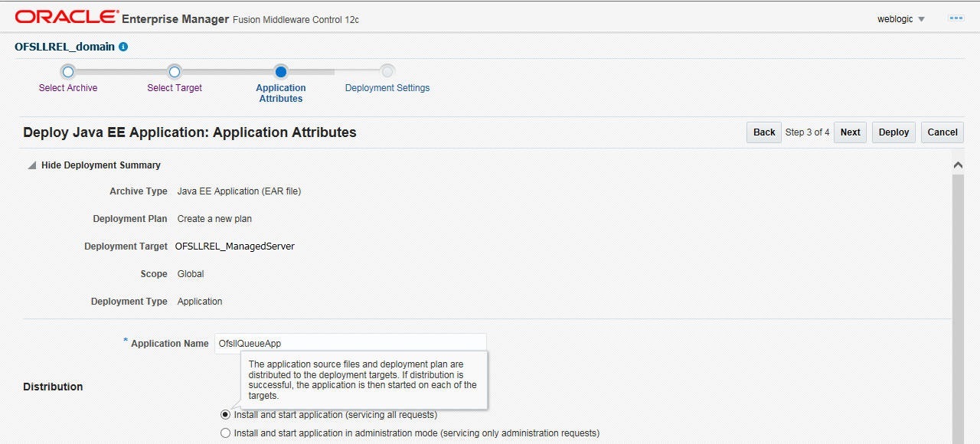Click the Oracle logo in header
The width and height of the screenshot is (980, 444).
pyautogui.click(x=67, y=17)
